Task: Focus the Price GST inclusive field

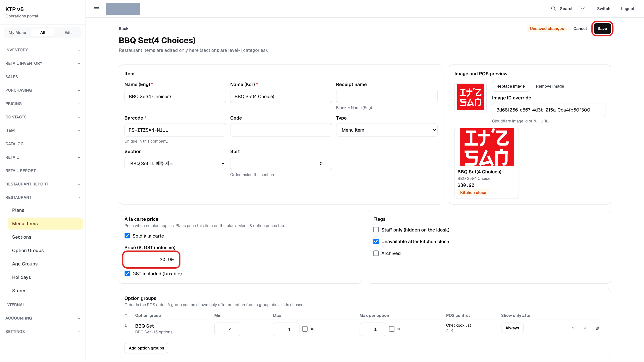Action: tap(151, 260)
